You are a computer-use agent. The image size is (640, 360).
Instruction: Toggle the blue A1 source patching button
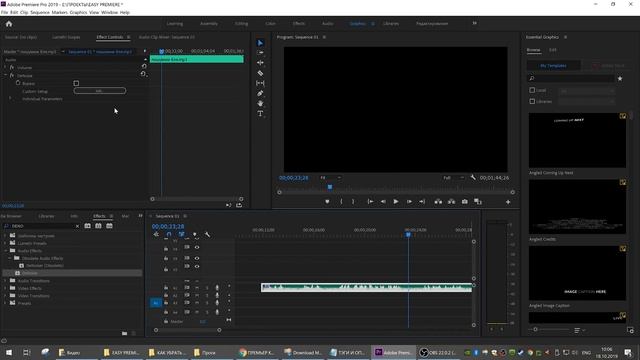coord(156,303)
